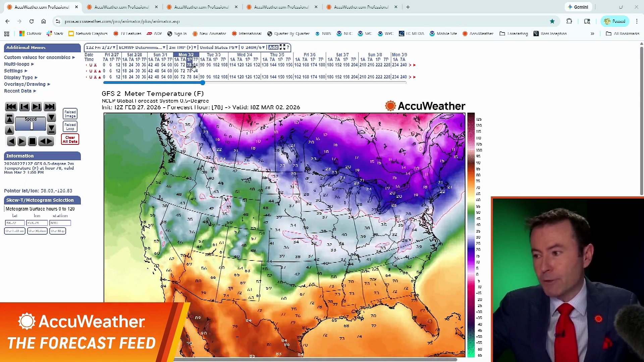Screen dimensions: 644x362
Task: Bookmark star icon in the address bar
Action: [x=552, y=21]
